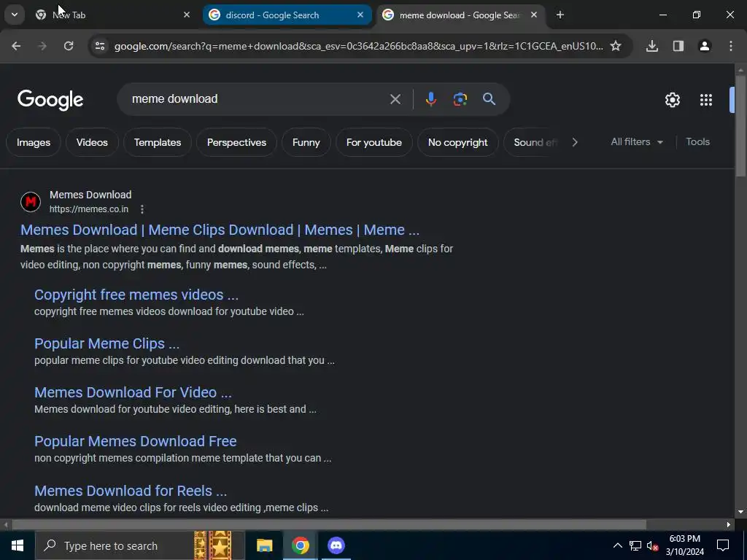
Task: Open the Windows notification center
Action: click(723, 545)
